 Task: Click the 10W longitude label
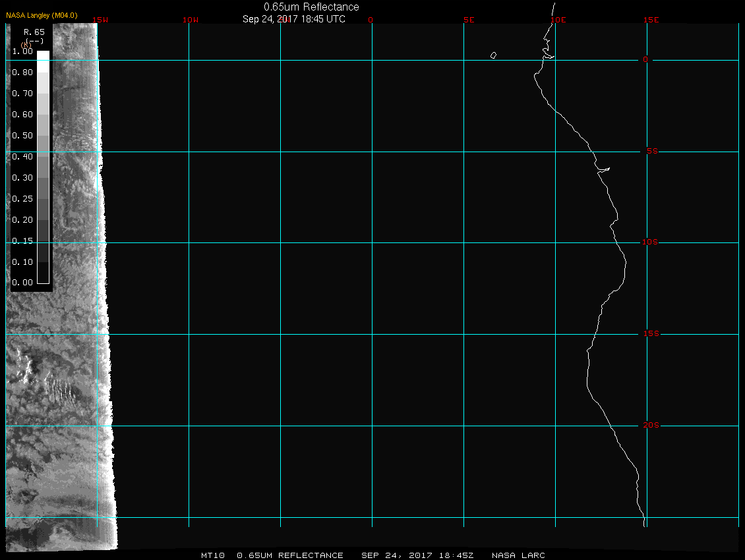(190, 20)
